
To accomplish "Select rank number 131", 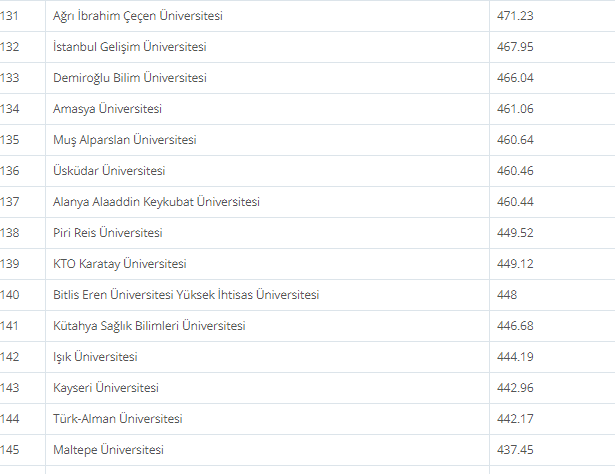I will (x=9, y=16).
